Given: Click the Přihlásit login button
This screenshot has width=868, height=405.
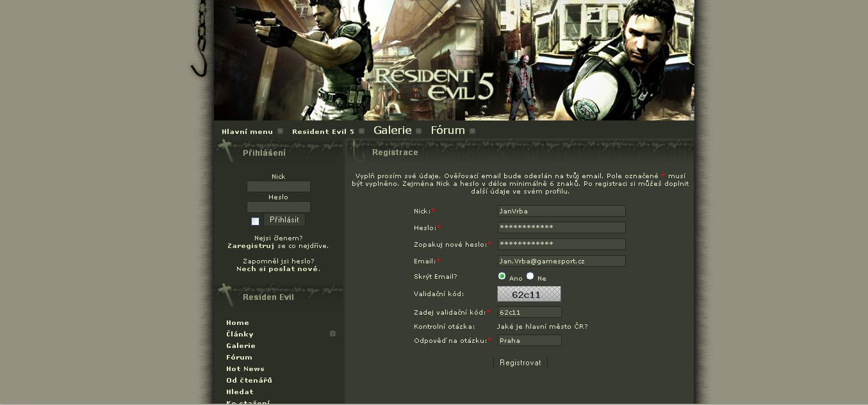Looking at the screenshot, I should pyautogui.click(x=284, y=220).
